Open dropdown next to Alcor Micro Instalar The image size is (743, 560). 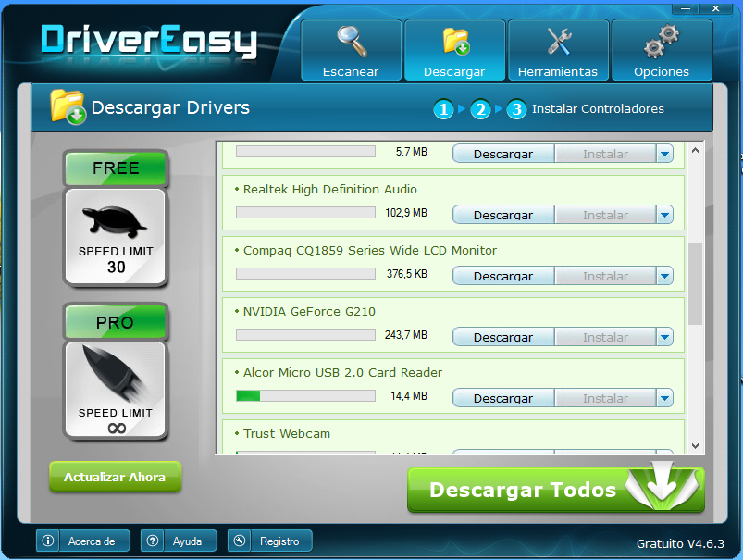pyautogui.click(x=664, y=398)
